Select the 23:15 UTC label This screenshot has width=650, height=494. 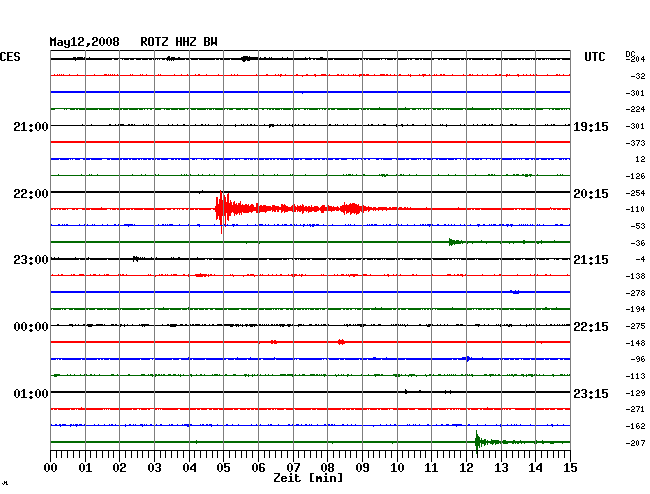pos(591,393)
